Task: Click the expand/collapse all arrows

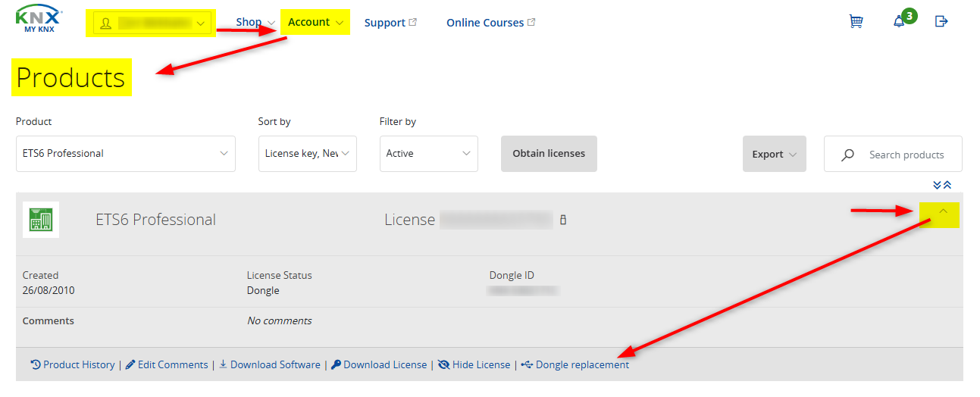Action: coord(942,185)
